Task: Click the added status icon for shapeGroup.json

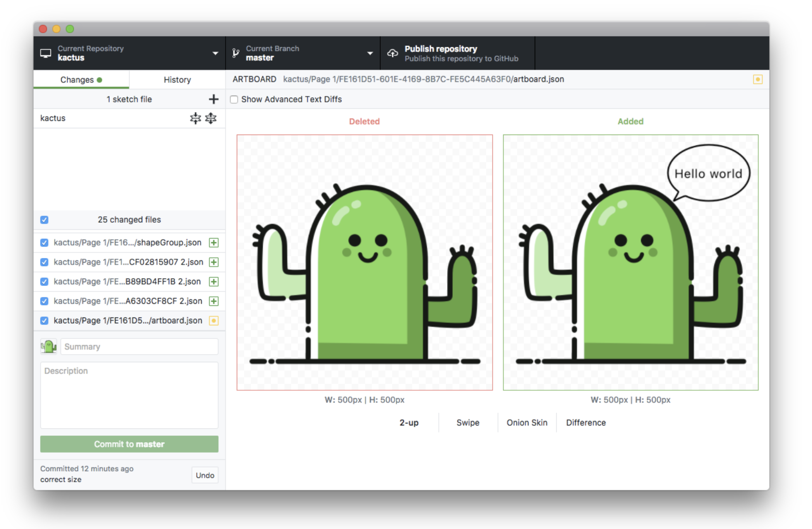Action: [x=214, y=243]
